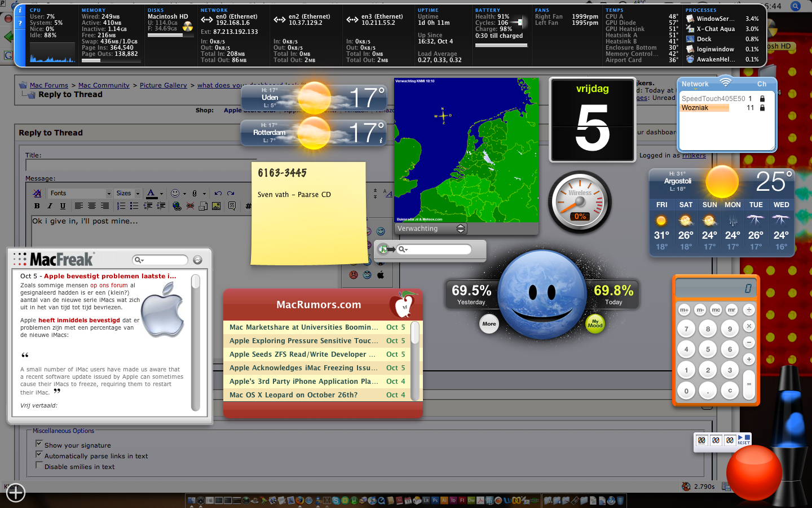
Task: Click text color A swatch
Action: coord(151,194)
